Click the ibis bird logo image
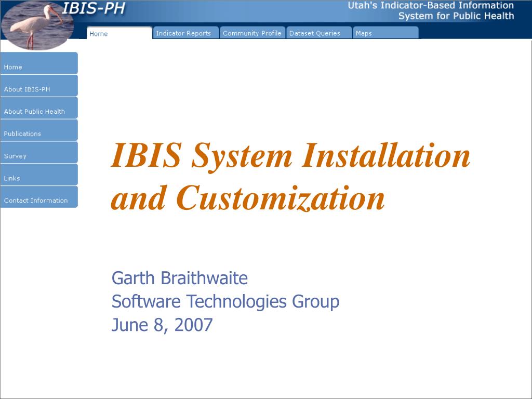The height and width of the screenshot is (399, 532). (x=37, y=25)
